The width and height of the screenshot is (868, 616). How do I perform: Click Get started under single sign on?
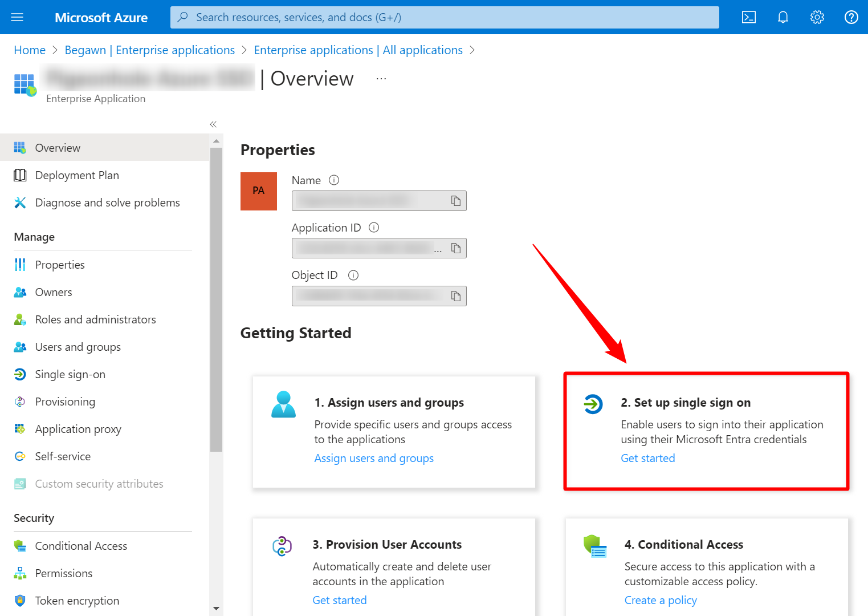(648, 458)
